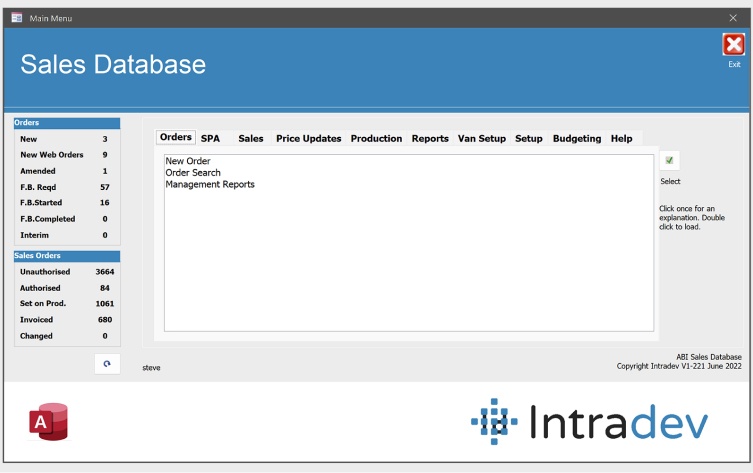753x473 pixels.
Task: Select New Order in the list
Action: [188, 161]
